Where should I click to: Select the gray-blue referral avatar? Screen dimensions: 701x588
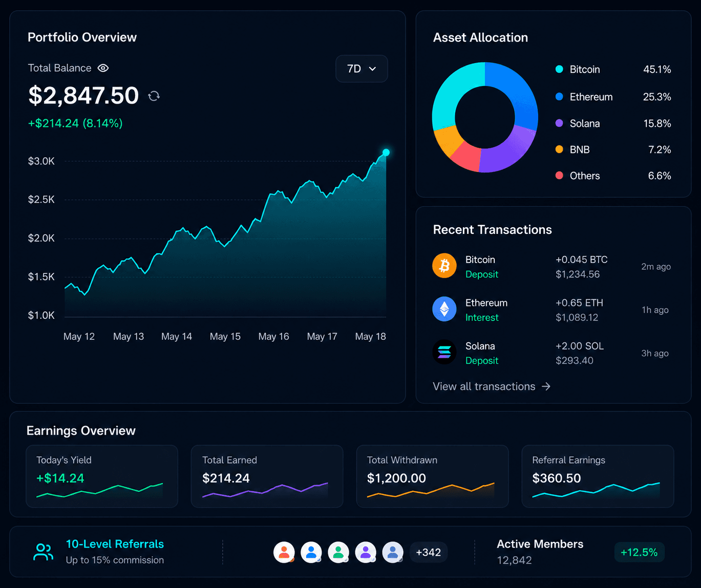(393, 552)
